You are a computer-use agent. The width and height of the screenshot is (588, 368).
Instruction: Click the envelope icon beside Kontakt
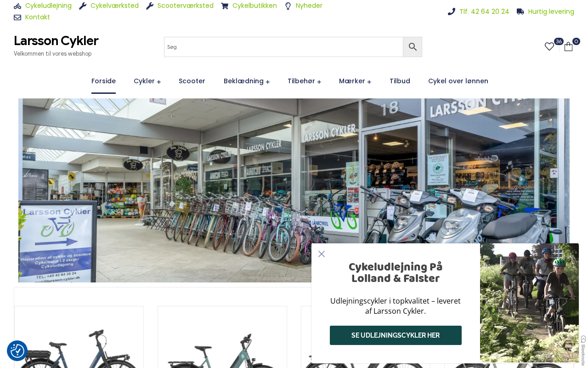(x=17, y=17)
